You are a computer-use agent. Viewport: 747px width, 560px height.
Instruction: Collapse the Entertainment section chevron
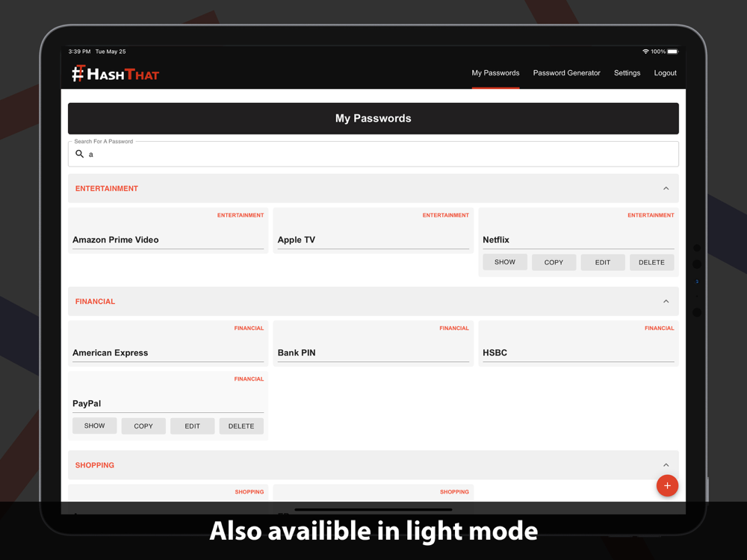coord(666,189)
